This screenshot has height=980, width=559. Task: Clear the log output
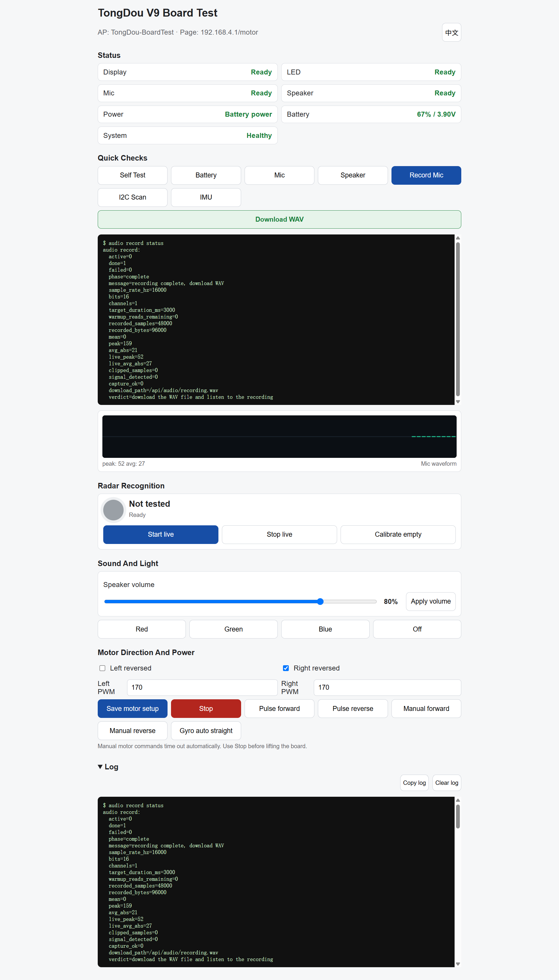point(446,783)
